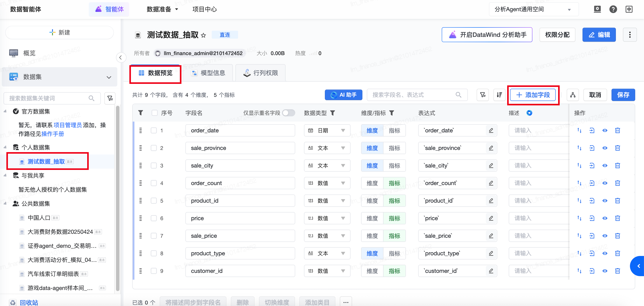Collapse the 公共数据集 tree node

tap(5, 203)
